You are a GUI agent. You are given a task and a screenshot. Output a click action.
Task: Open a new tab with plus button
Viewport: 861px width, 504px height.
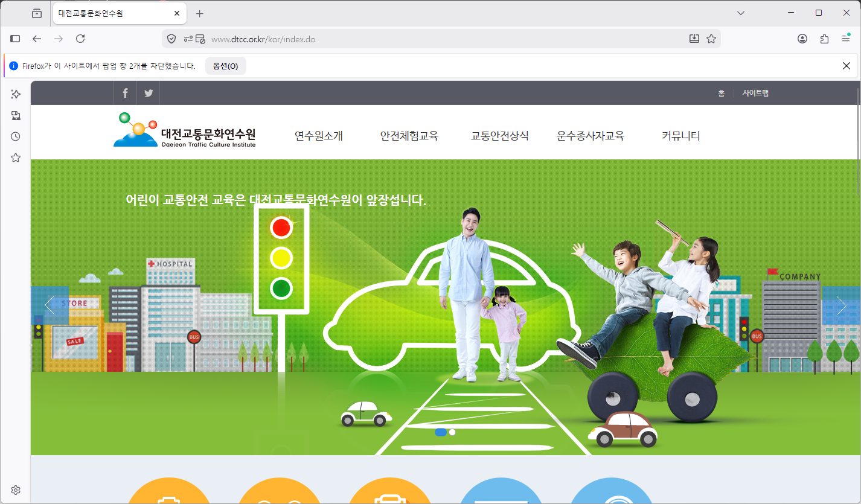(200, 13)
